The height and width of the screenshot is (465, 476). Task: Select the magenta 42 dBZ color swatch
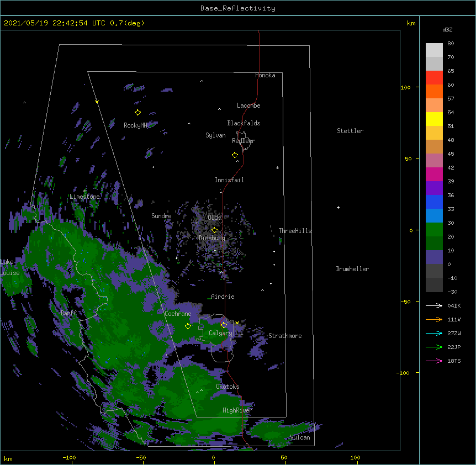(434, 174)
